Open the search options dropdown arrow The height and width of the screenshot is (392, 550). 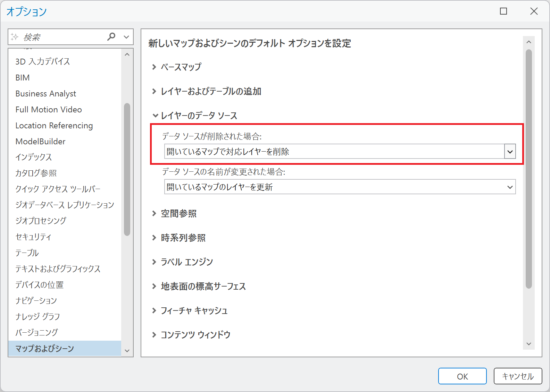[126, 37]
